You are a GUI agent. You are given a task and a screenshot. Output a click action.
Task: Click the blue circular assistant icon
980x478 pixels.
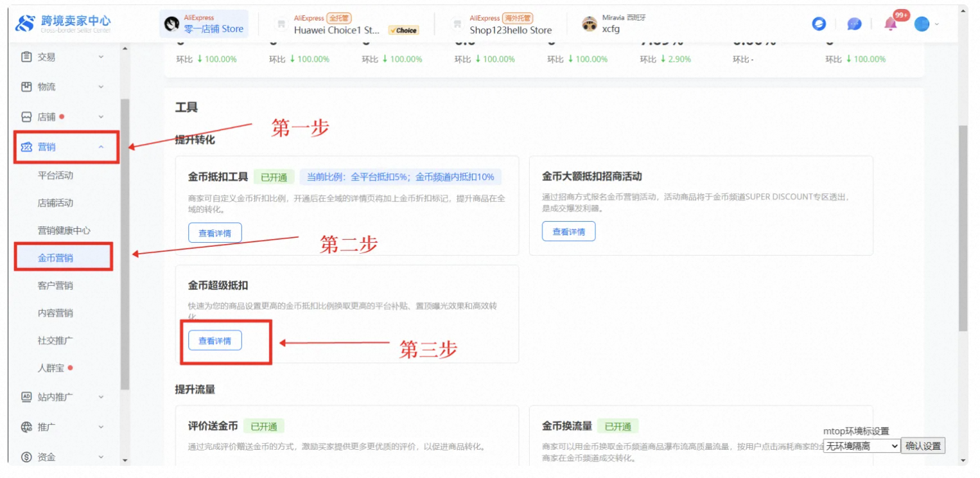pyautogui.click(x=819, y=24)
